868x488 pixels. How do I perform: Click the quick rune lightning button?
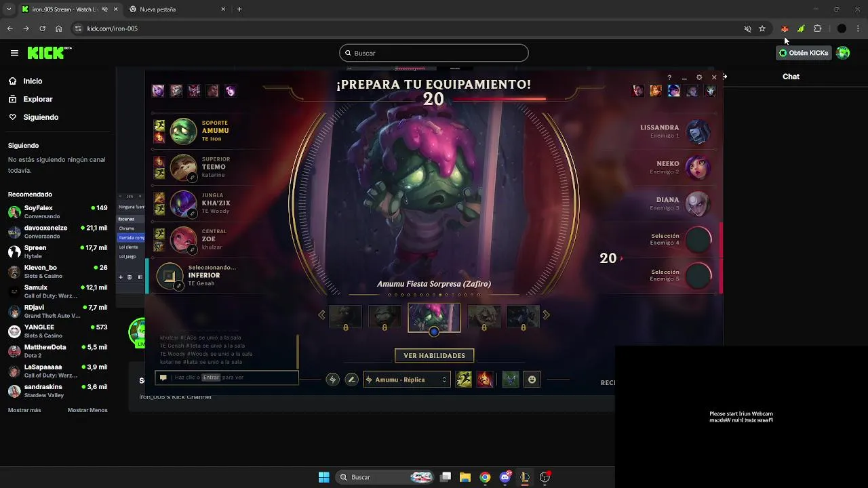click(x=332, y=380)
